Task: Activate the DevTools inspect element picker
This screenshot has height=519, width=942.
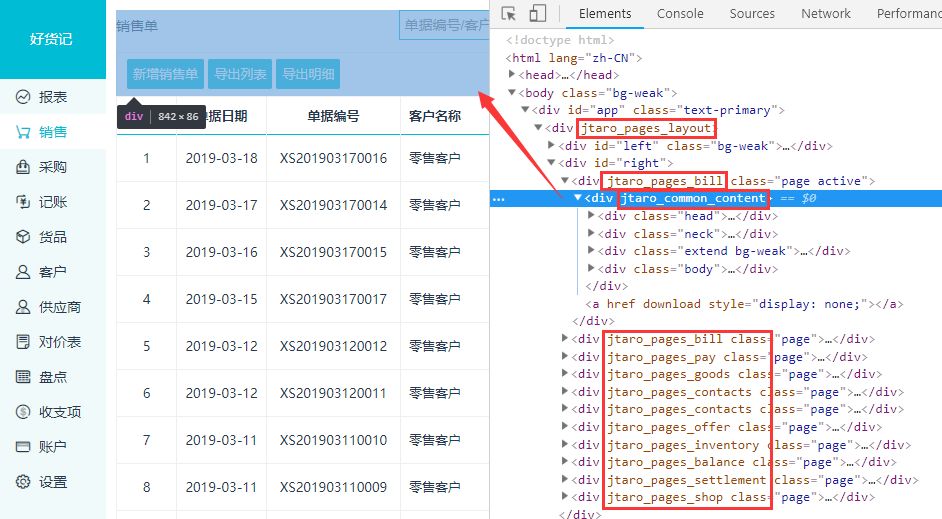Action: point(509,13)
